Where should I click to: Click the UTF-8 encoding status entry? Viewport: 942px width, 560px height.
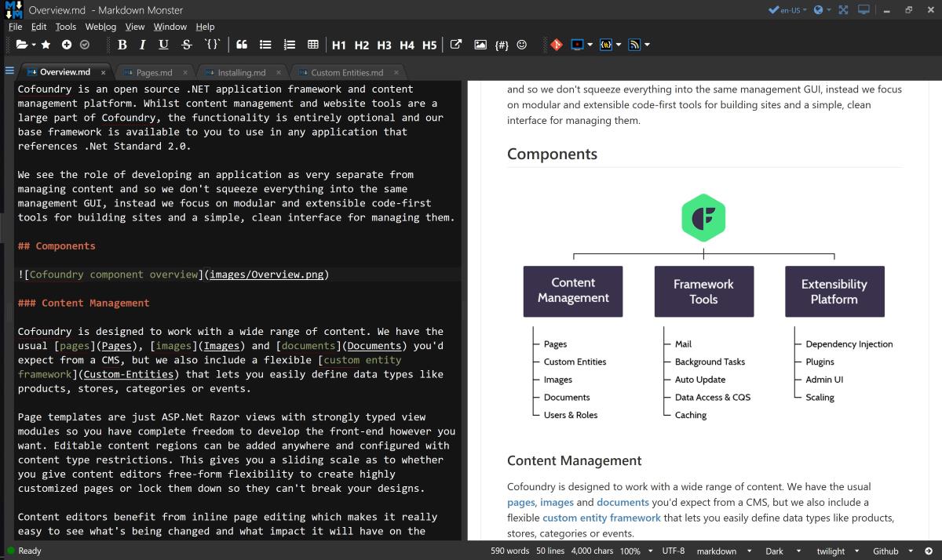pos(673,551)
